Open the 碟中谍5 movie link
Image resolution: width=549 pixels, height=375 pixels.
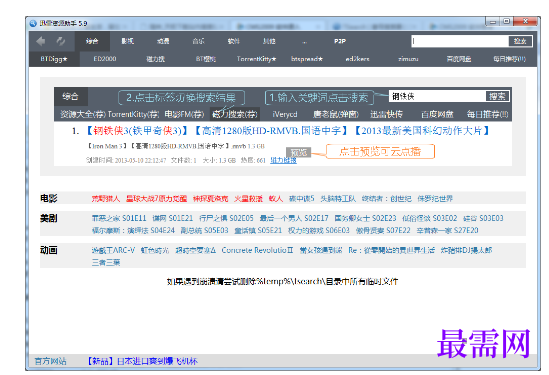pyautogui.click(x=301, y=199)
